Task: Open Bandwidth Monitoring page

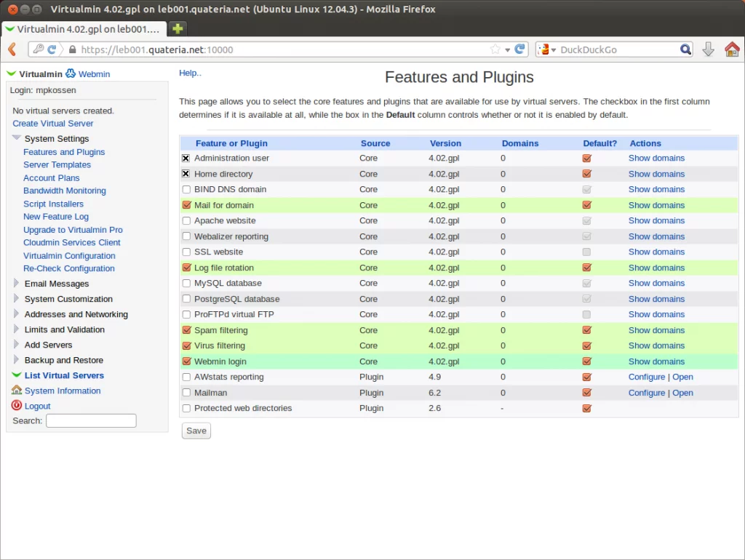Action: pos(65,191)
